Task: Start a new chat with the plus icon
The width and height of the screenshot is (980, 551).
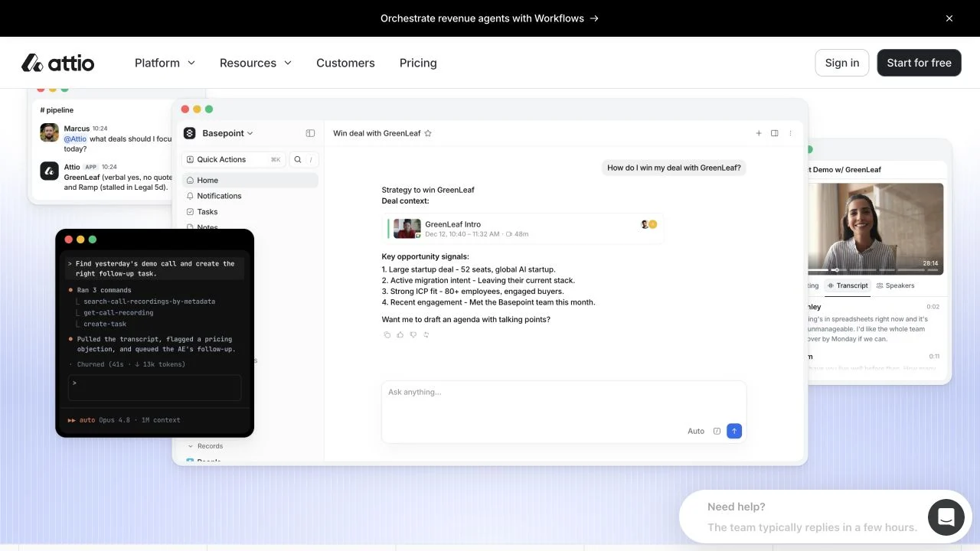Action: tap(759, 133)
